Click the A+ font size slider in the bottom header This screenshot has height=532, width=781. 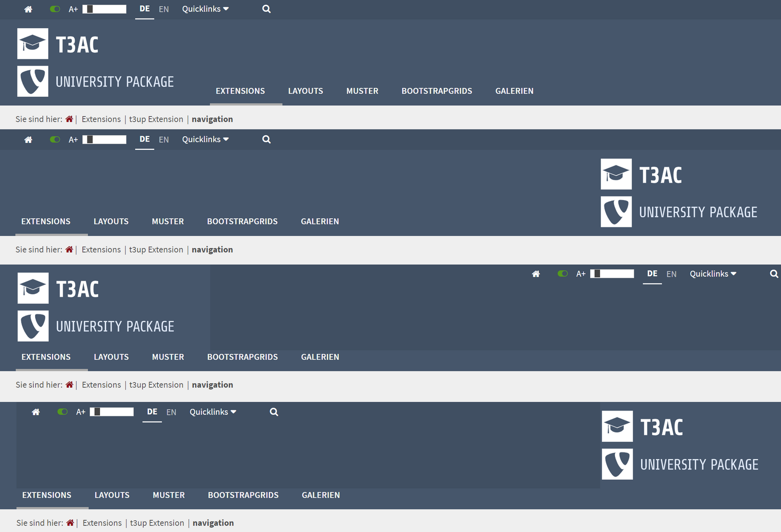pyautogui.click(x=112, y=411)
